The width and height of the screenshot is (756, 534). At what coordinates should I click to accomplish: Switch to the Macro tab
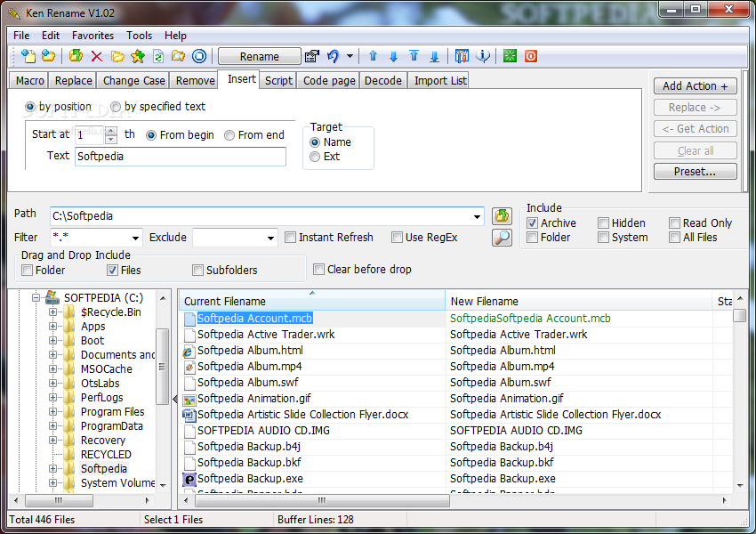coord(30,81)
